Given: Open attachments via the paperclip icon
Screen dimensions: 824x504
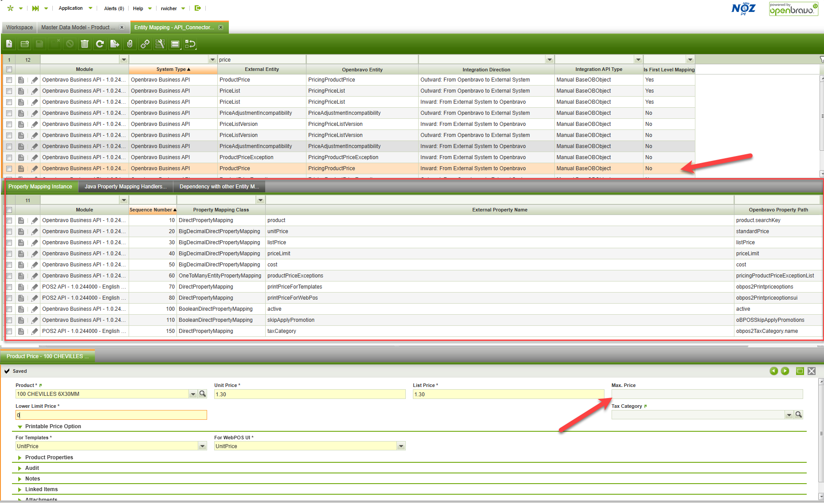Looking at the screenshot, I should pyautogui.click(x=129, y=44).
